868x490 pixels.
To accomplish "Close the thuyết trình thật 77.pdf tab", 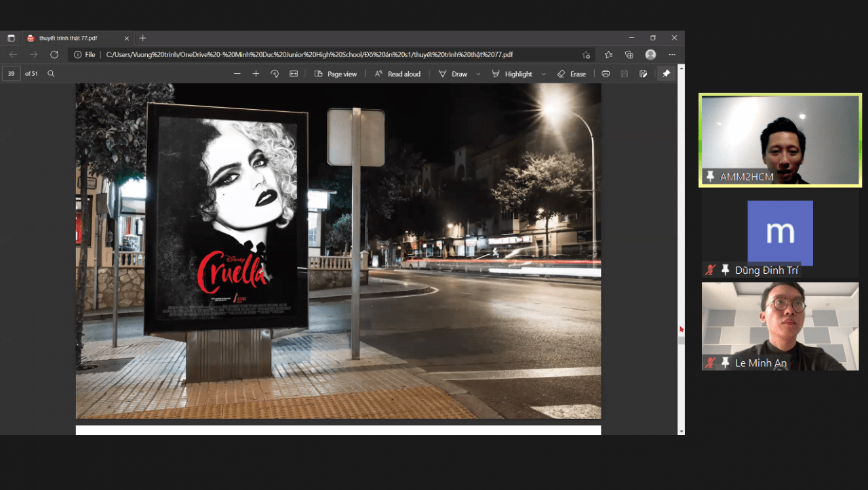I will click(x=127, y=38).
